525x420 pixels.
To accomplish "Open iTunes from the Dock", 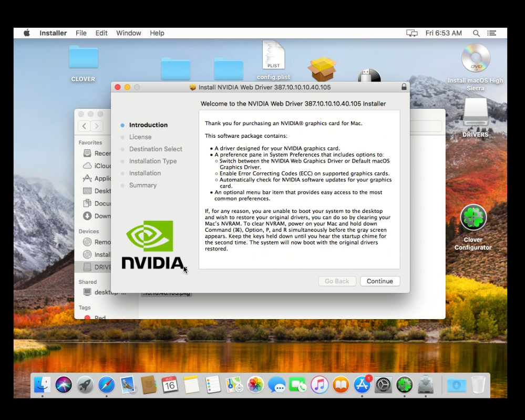I will pyautogui.click(x=320, y=384).
